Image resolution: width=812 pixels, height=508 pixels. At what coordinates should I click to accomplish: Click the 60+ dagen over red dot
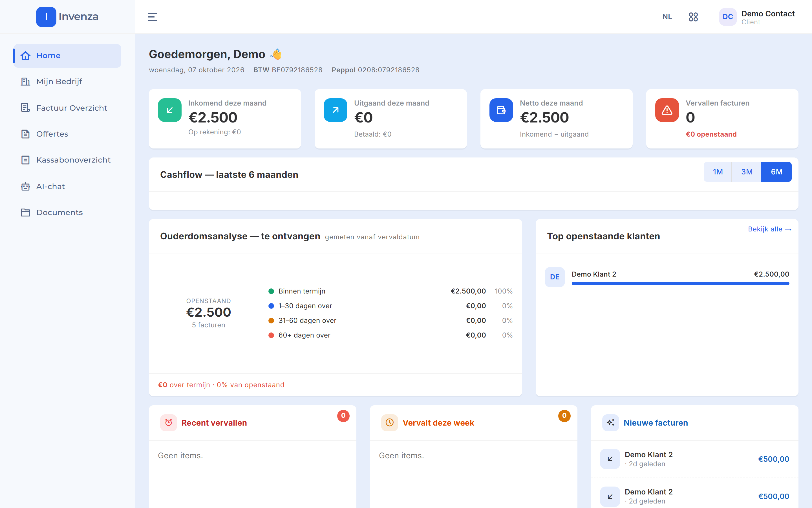271,335
